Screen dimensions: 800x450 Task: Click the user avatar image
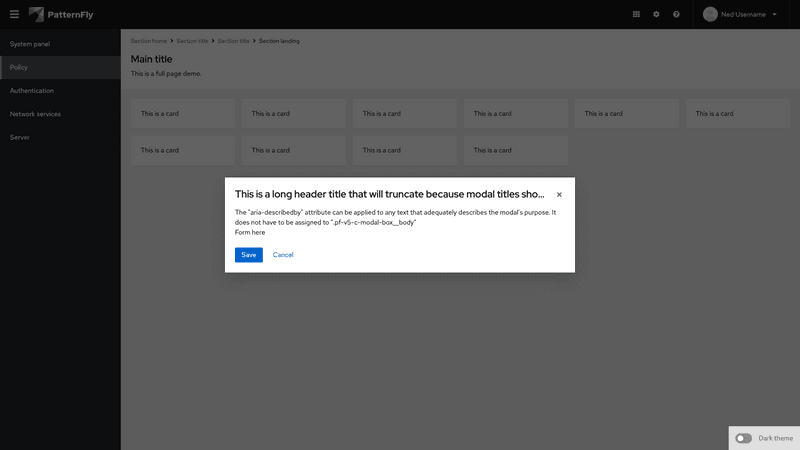pyautogui.click(x=710, y=14)
